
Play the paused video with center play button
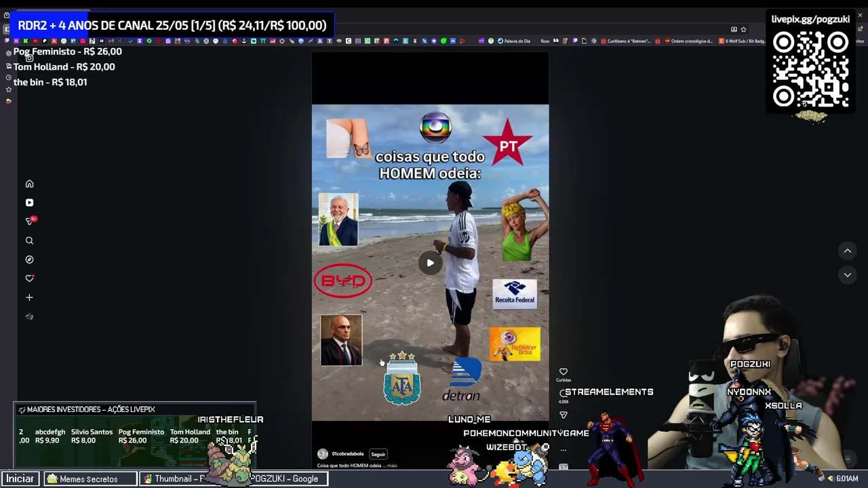[x=430, y=263]
